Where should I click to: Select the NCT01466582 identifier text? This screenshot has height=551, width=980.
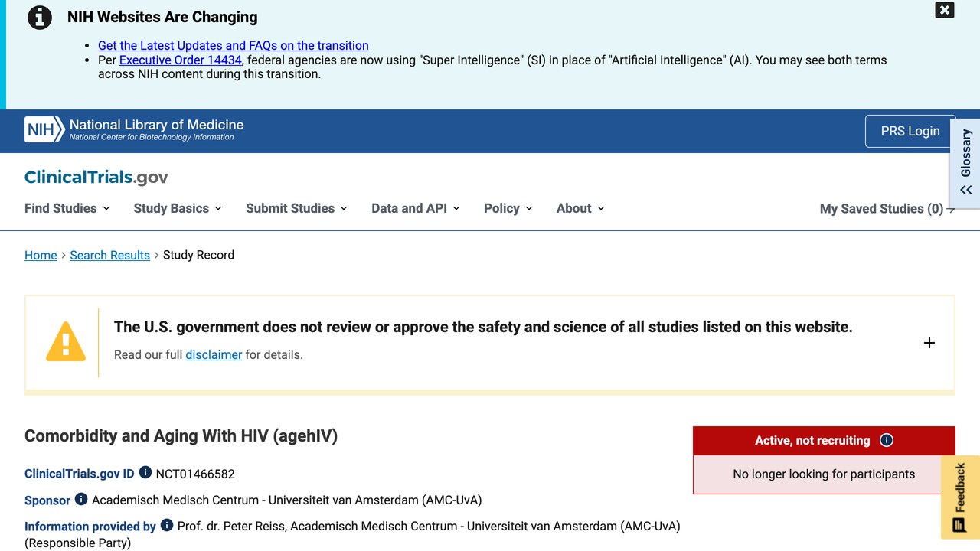coord(195,474)
